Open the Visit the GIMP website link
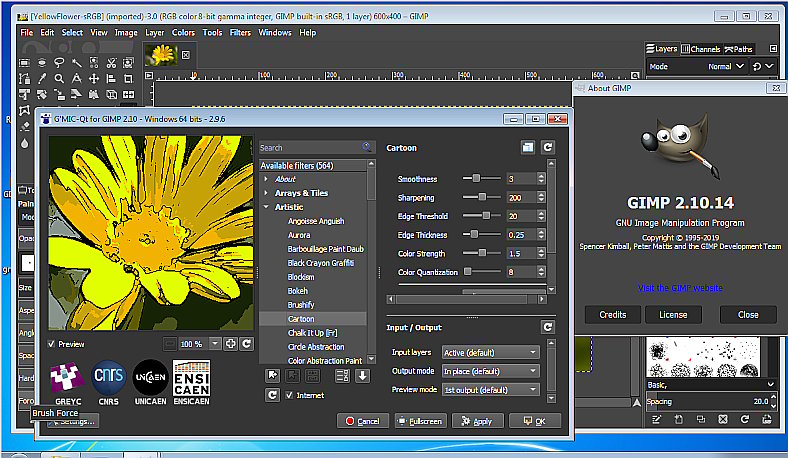 (x=679, y=288)
